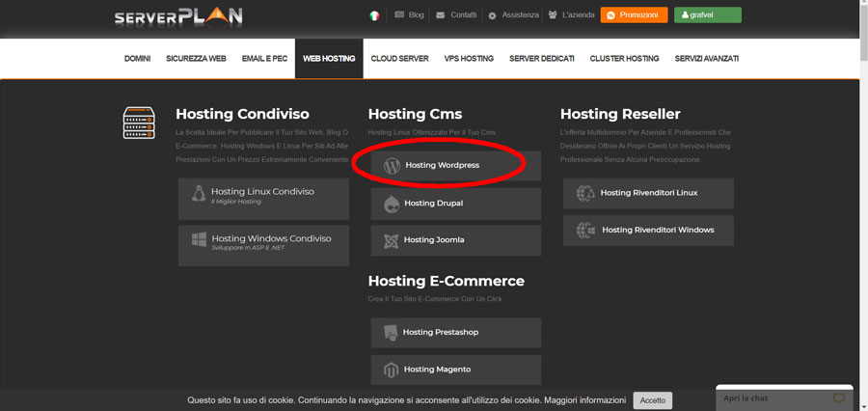Screen dimensions: 868x411
Task: Choose Hosting Magento
Action: pos(456,370)
